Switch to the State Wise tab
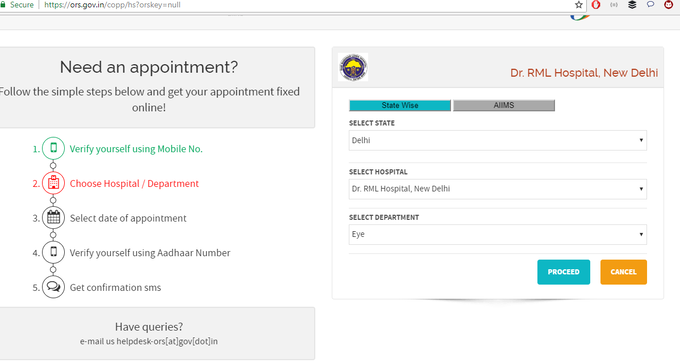Screen dimensions: 680x363 pos(400,105)
